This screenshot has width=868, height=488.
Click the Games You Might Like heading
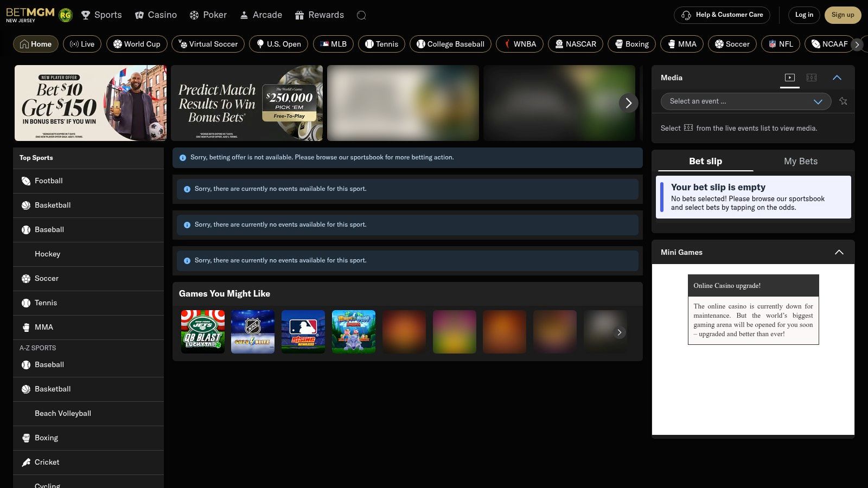click(x=225, y=294)
